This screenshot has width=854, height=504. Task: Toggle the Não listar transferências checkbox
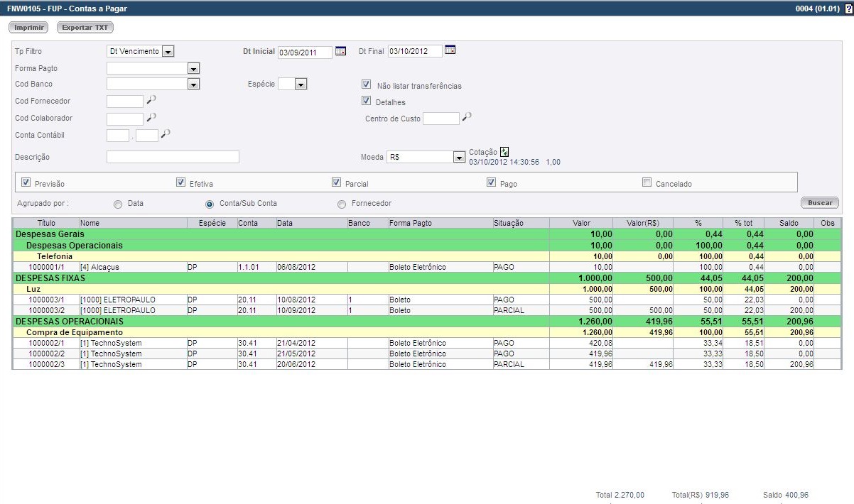point(367,84)
